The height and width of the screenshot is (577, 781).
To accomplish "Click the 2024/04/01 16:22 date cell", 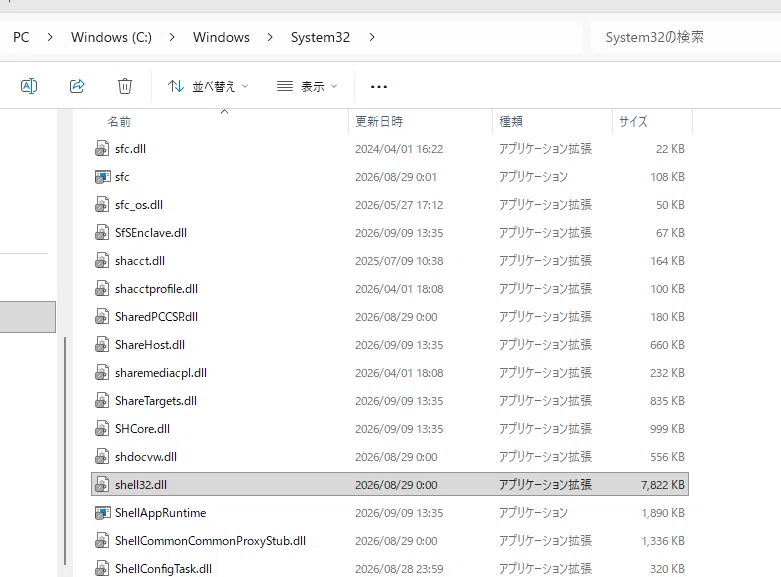I will 399,148.
